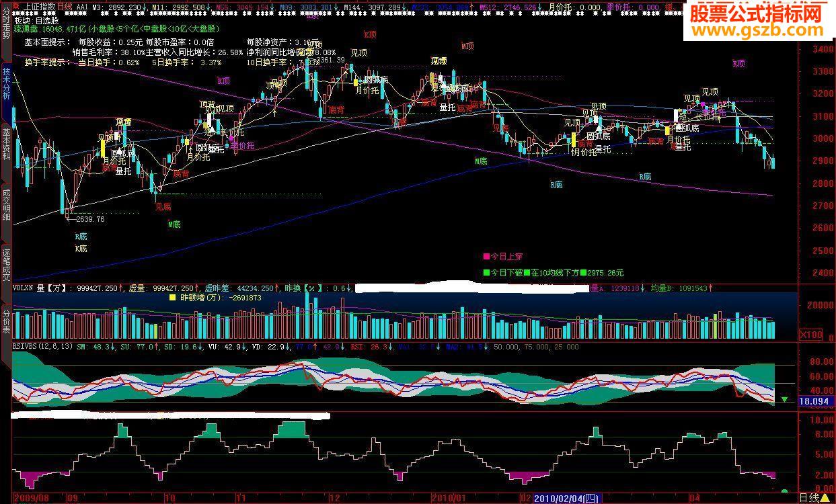Click the 昨额增(万) label in volume panel

[x=204, y=297]
